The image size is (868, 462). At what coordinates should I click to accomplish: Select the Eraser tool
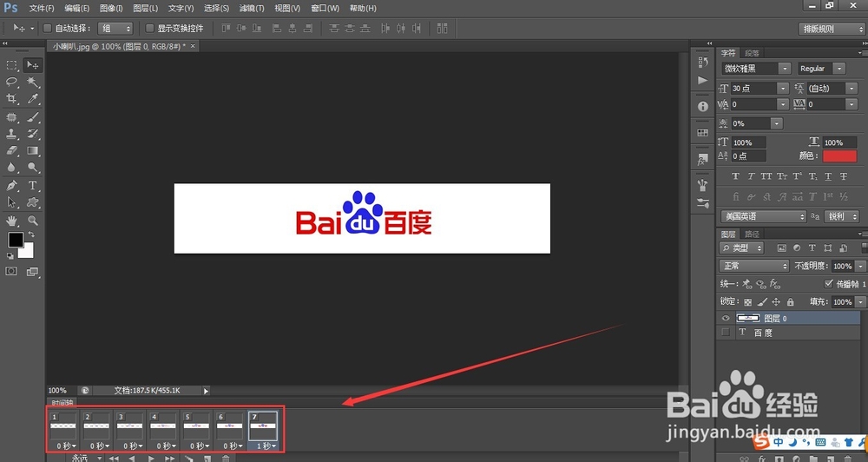pos(11,151)
